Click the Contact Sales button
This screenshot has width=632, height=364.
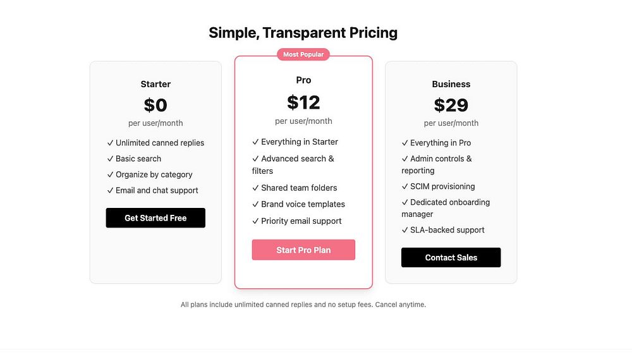tap(451, 257)
